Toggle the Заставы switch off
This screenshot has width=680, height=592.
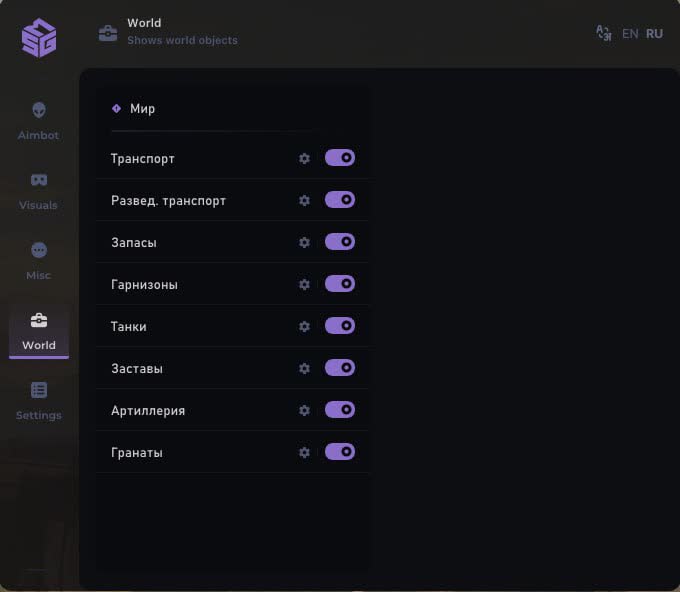tap(340, 368)
